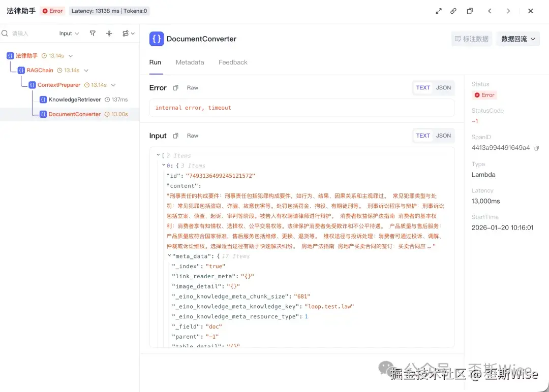Click the Lambda type value

[483, 175]
